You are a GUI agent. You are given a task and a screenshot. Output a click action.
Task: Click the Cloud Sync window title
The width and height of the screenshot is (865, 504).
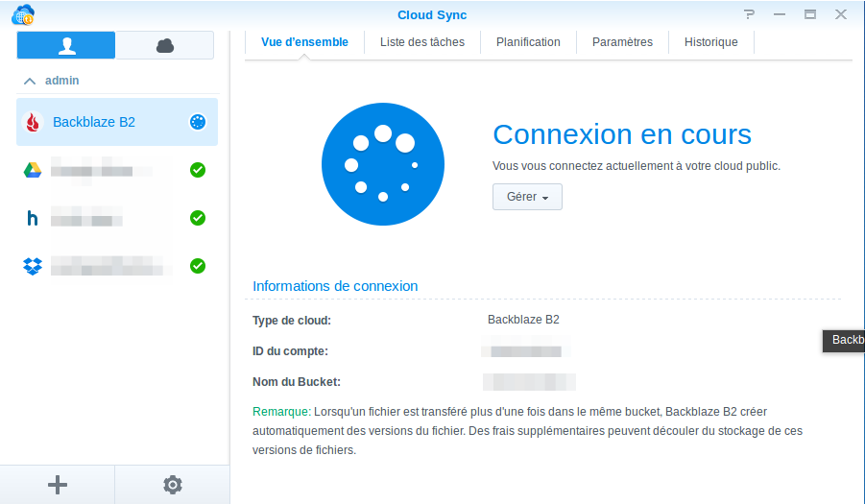point(432,15)
